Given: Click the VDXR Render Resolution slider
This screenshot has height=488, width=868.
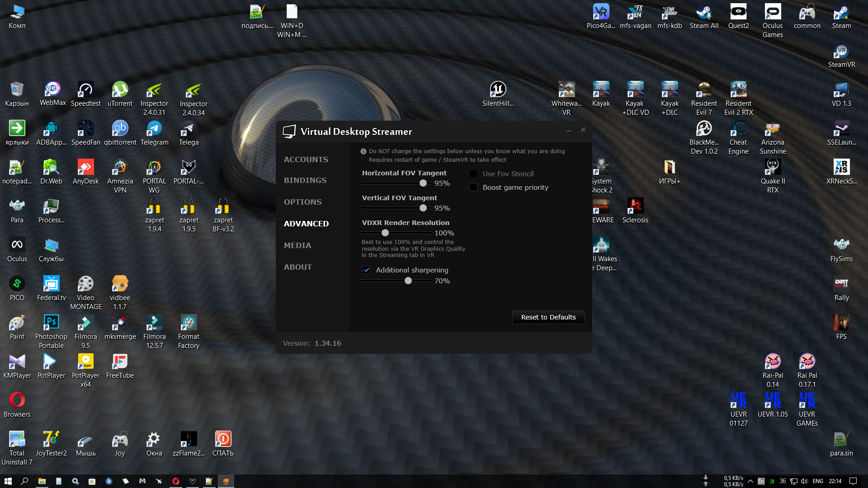Looking at the screenshot, I should pos(385,233).
